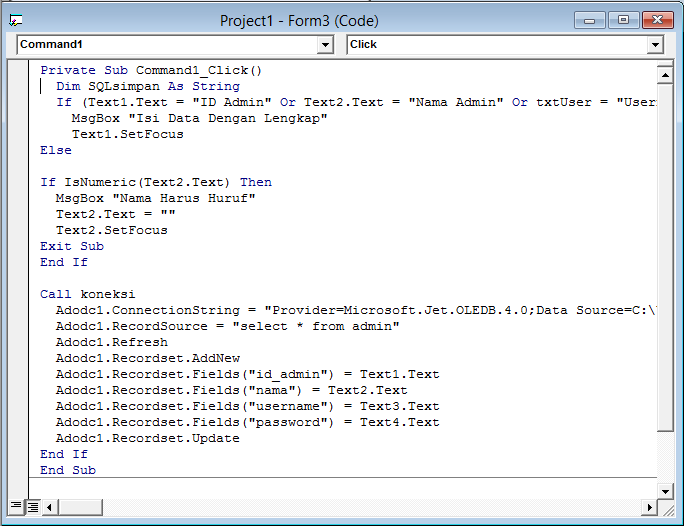Viewport: 684px width, 526px height.
Task: Open the Command1 object dropdown
Action: (325, 44)
